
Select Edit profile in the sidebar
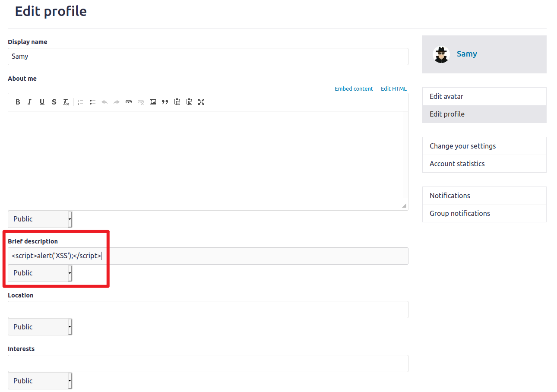tap(484, 114)
